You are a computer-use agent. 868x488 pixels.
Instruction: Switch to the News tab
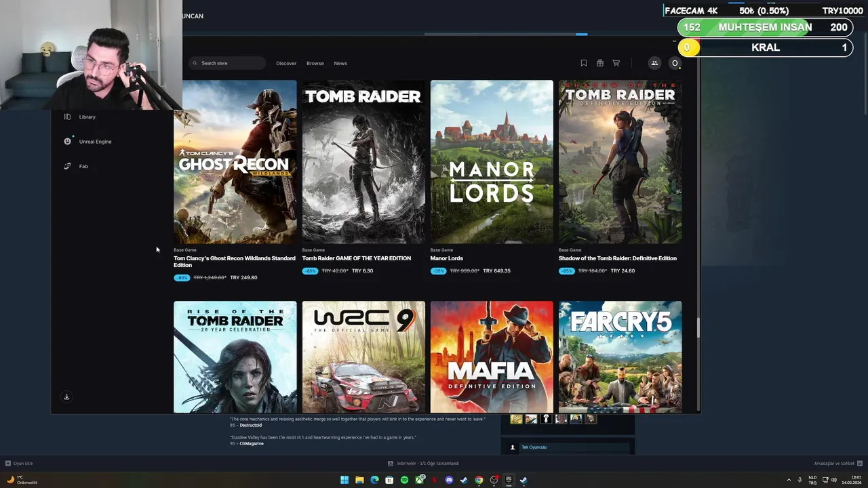(x=340, y=63)
